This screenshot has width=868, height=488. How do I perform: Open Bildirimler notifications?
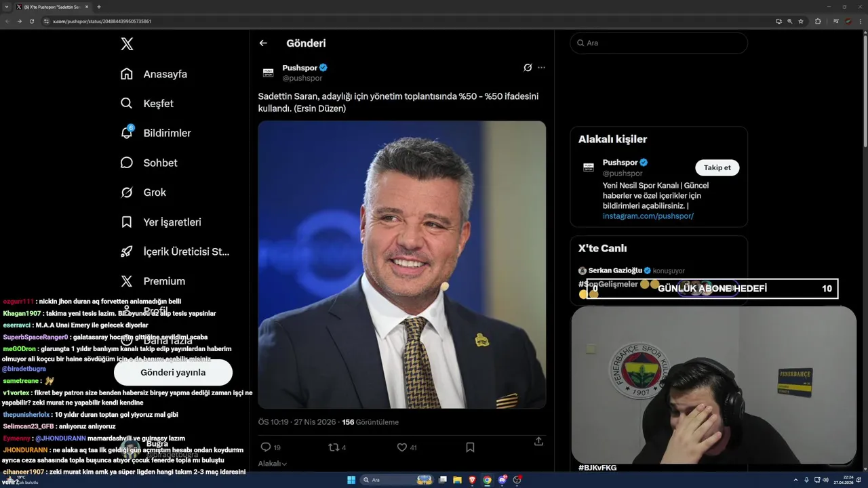pyautogui.click(x=156, y=133)
